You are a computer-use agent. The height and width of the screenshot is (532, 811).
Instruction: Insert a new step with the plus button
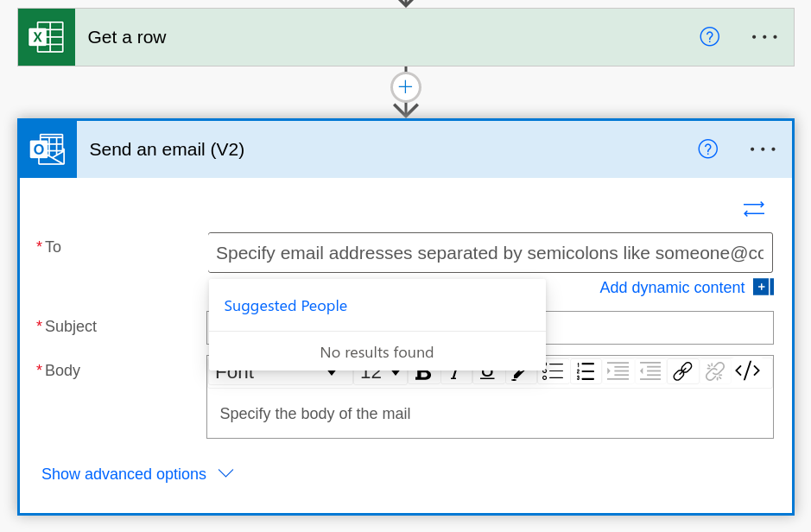[406, 87]
